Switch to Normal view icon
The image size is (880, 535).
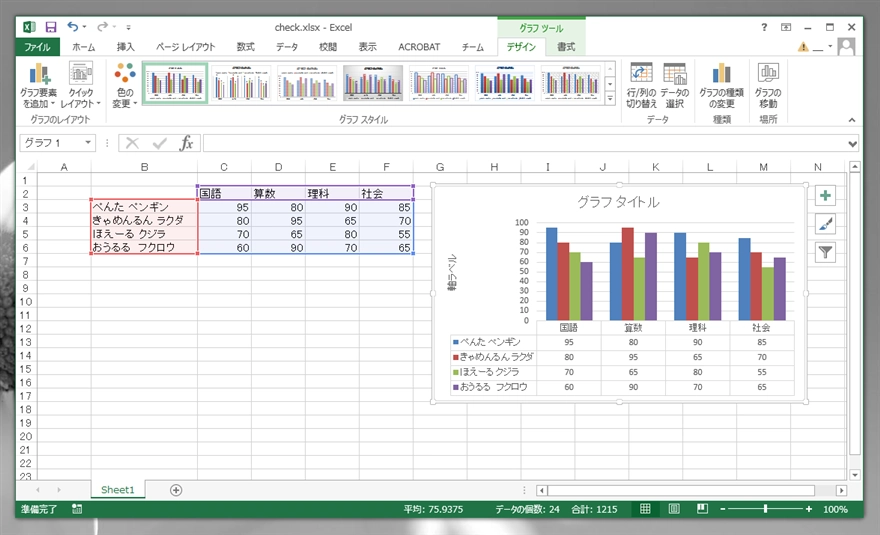click(x=645, y=509)
